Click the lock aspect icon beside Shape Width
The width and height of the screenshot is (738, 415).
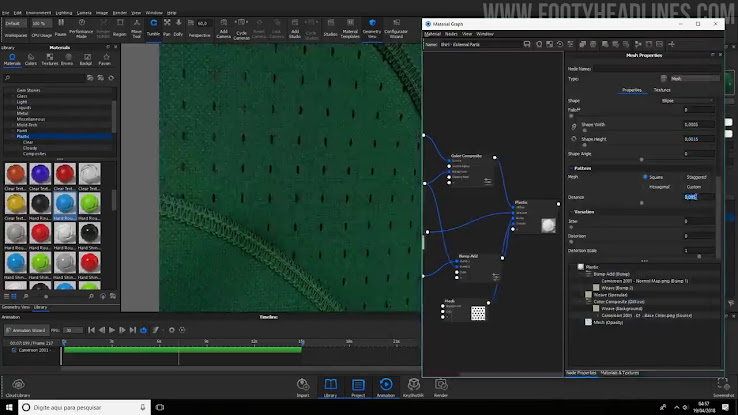coord(574,127)
